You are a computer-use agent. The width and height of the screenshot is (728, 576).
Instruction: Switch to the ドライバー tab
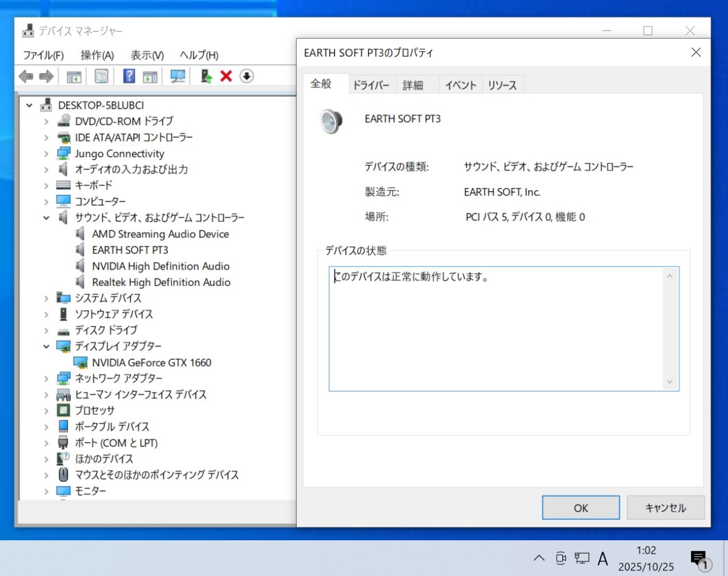tap(371, 85)
